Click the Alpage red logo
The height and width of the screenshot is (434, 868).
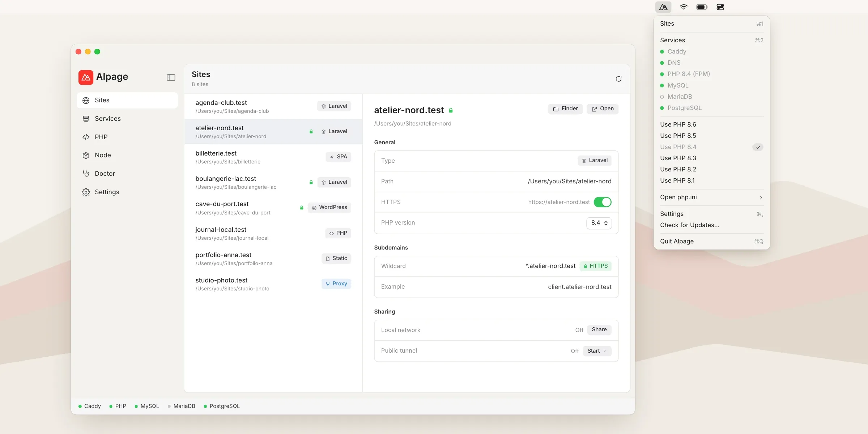pos(86,77)
